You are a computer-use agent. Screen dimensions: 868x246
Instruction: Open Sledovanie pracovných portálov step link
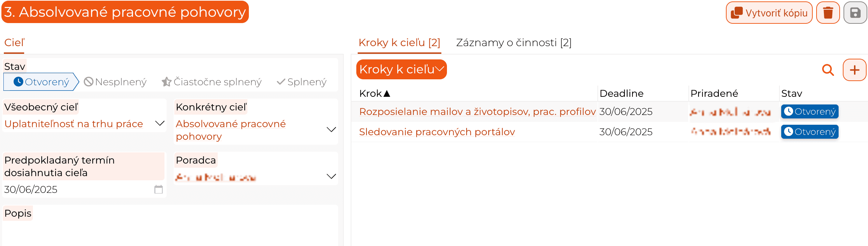coord(437,132)
